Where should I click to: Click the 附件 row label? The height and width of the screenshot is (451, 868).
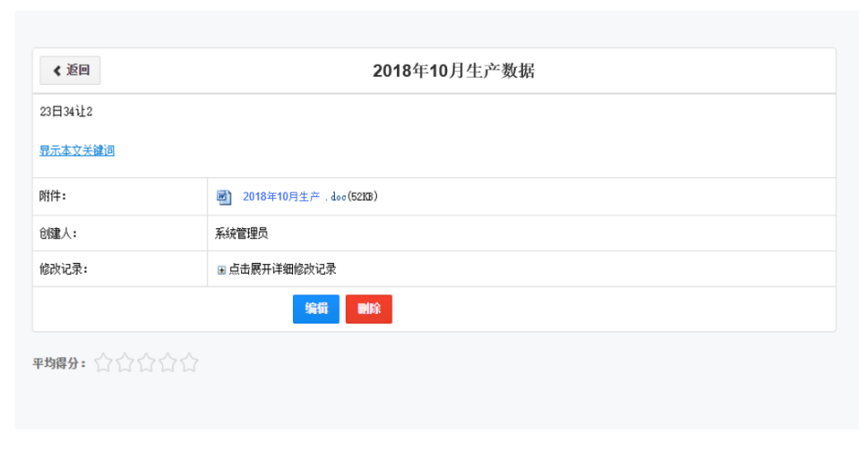[x=53, y=196]
